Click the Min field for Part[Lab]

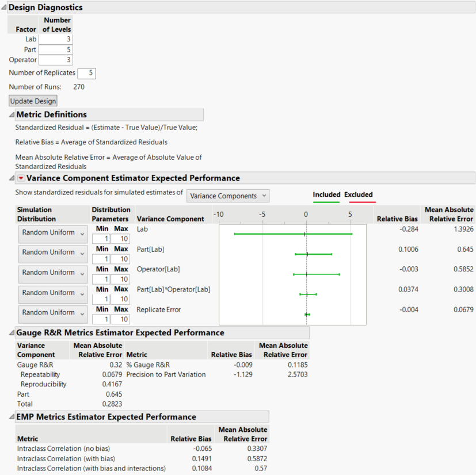pyautogui.click(x=102, y=258)
